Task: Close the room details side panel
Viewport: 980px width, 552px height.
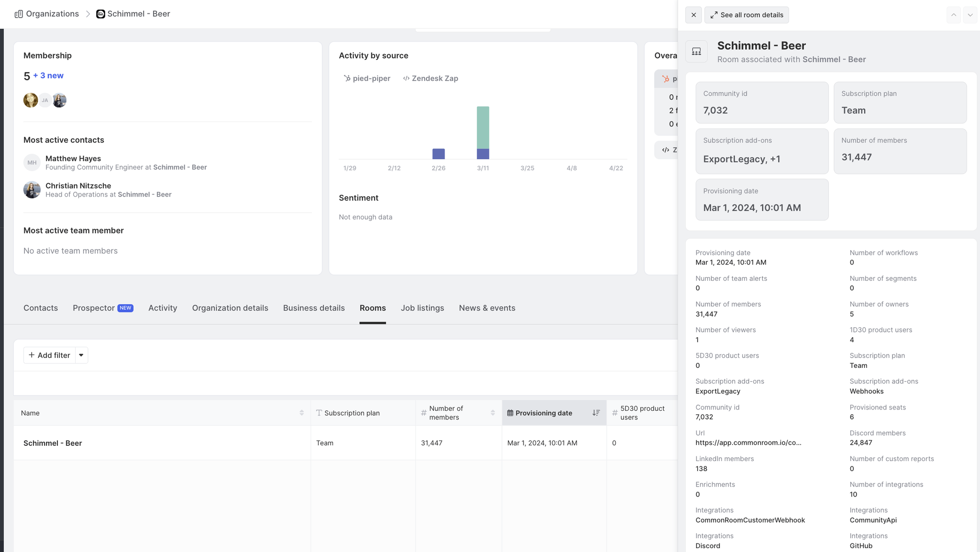Action: (x=693, y=15)
